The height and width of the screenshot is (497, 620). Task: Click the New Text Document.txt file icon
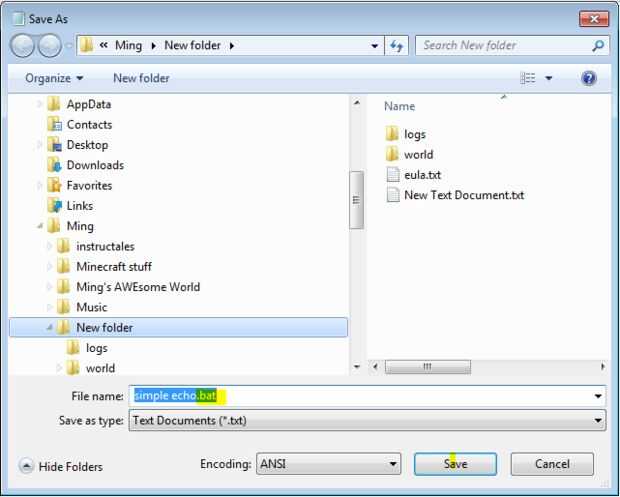pyautogui.click(x=393, y=195)
